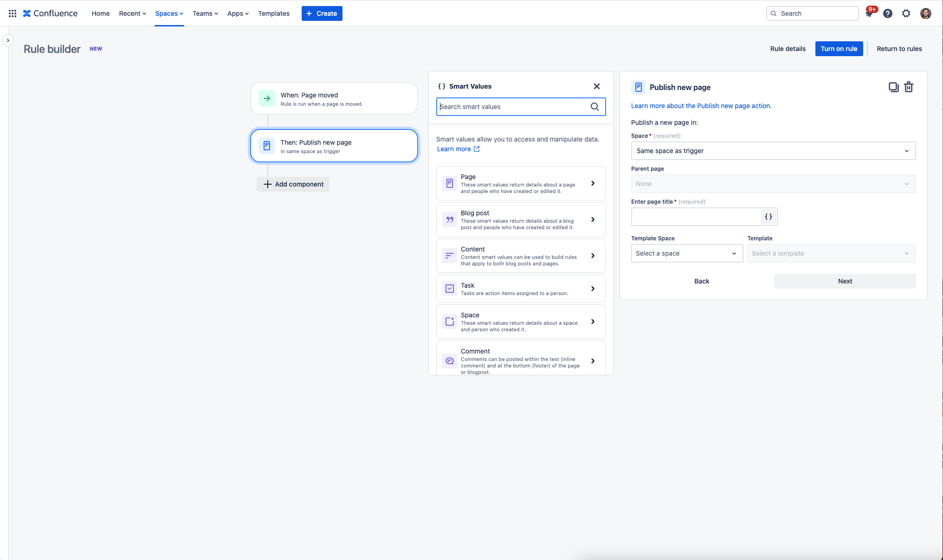Collapse the left sidebar using the chevron arrow

[x=8, y=40]
